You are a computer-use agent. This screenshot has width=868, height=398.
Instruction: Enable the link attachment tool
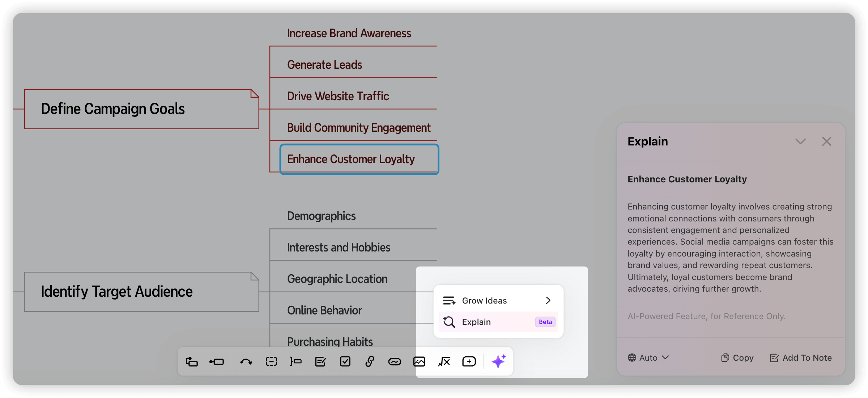395,361
